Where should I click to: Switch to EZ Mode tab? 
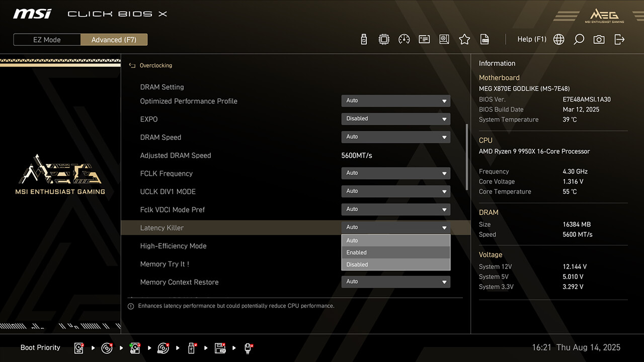(47, 40)
